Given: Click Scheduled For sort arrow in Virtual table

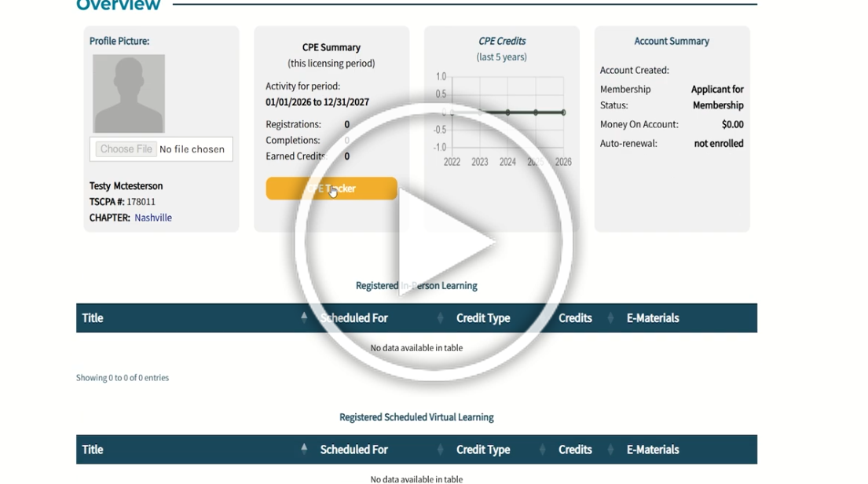Looking at the screenshot, I should [440, 449].
